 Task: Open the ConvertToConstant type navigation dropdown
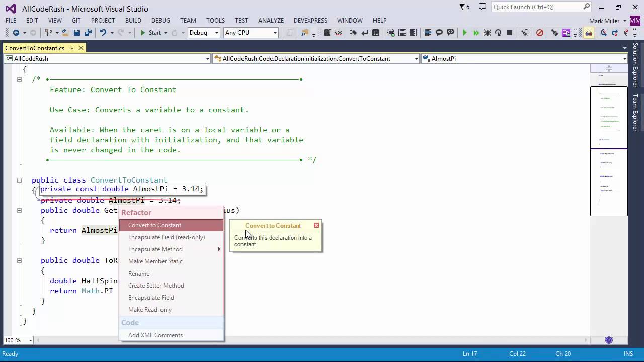pos(416,59)
